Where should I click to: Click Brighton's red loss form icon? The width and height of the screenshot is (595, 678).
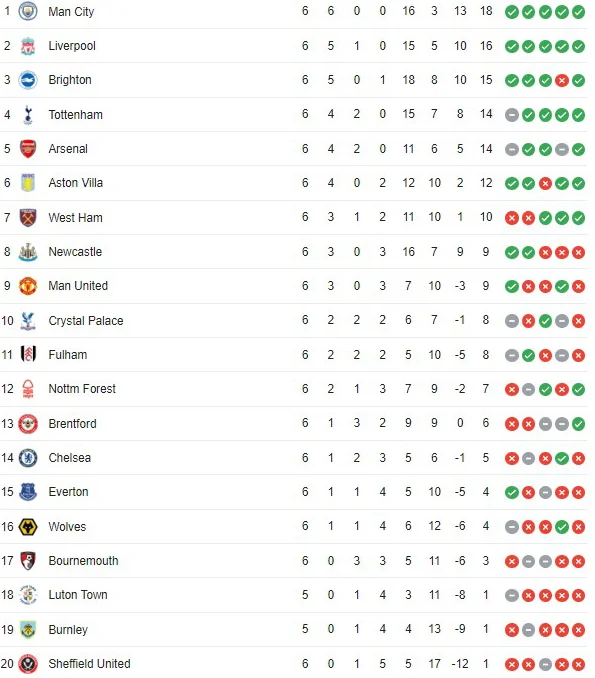pyautogui.click(x=562, y=80)
